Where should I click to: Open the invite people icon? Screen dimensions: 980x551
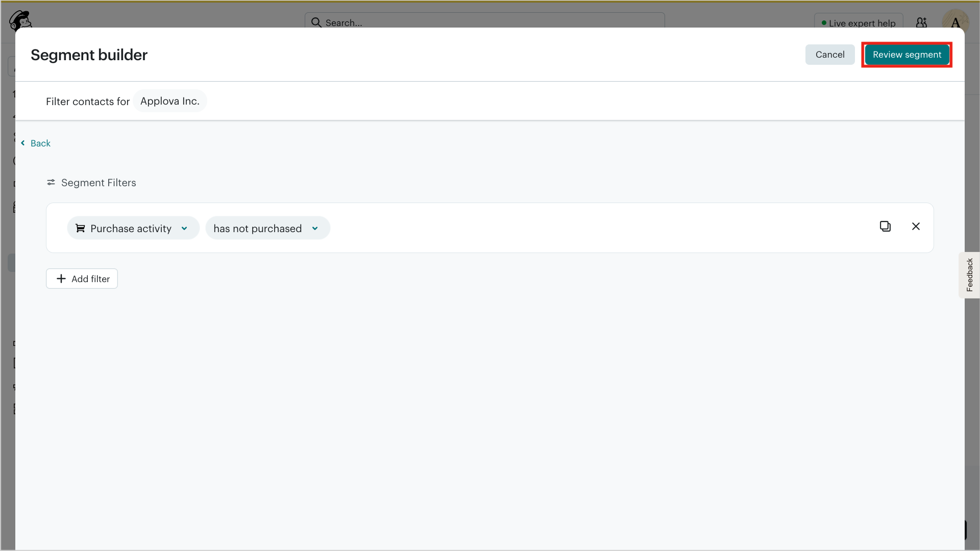tap(921, 22)
